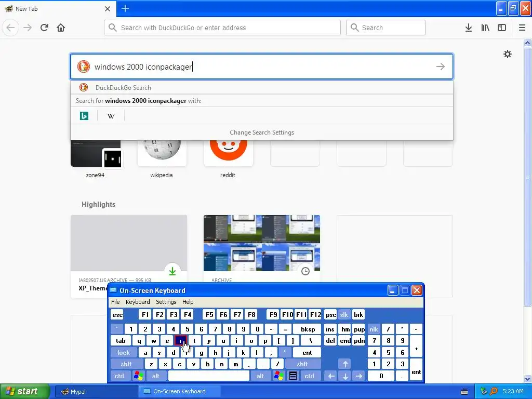
Task: Click the green download arrow on XP_Theme card
Action: coord(172,271)
